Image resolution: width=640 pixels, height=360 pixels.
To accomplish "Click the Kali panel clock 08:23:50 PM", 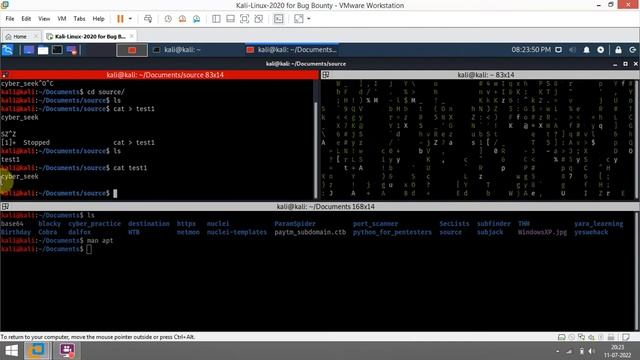I will point(531,50).
